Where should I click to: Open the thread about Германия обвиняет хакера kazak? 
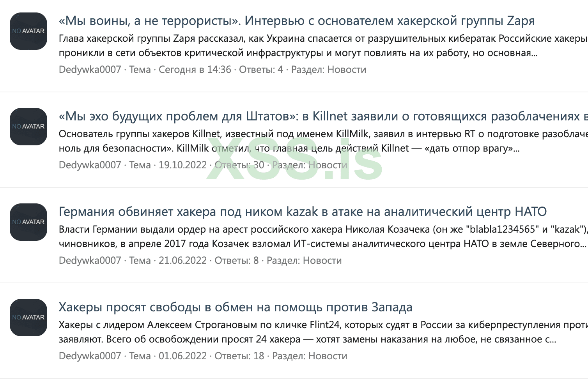coord(302,212)
